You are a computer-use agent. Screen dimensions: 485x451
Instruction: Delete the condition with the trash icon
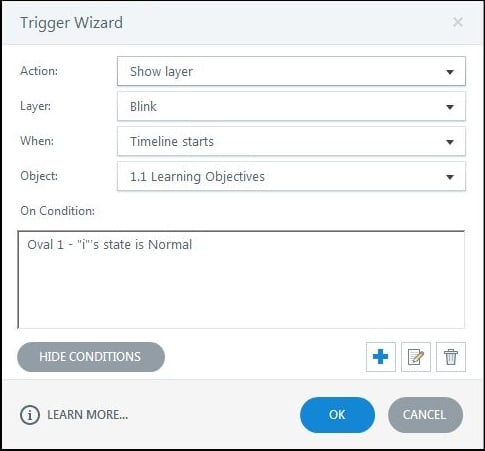click(451, 357)
